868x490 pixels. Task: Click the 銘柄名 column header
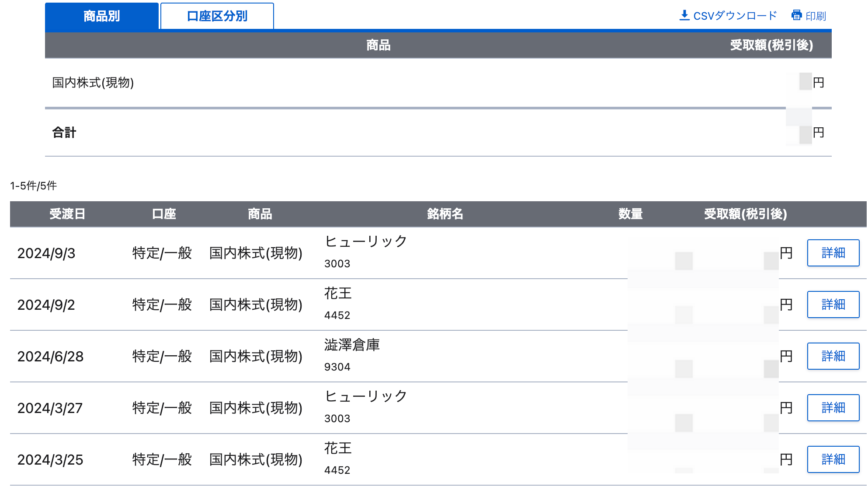(x=445, y=214)
